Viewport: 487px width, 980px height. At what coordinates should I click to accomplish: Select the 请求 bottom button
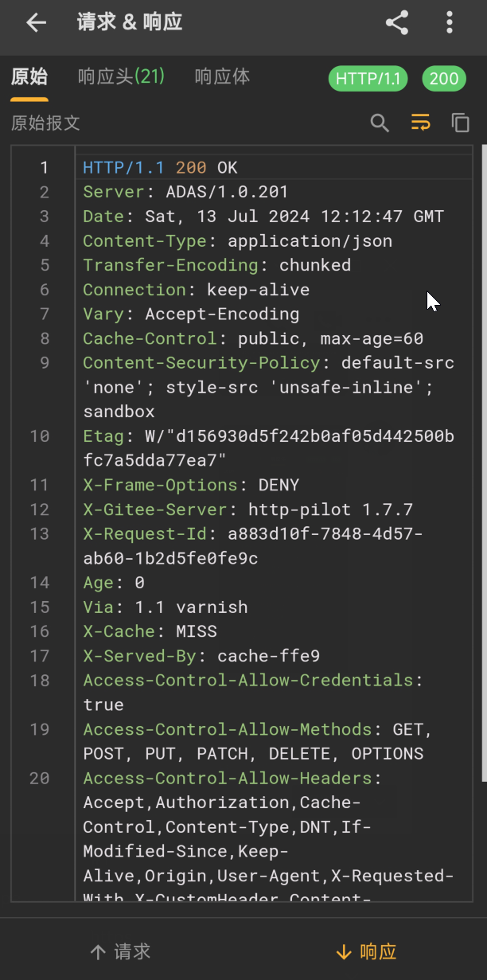click(x=120, y=951)
